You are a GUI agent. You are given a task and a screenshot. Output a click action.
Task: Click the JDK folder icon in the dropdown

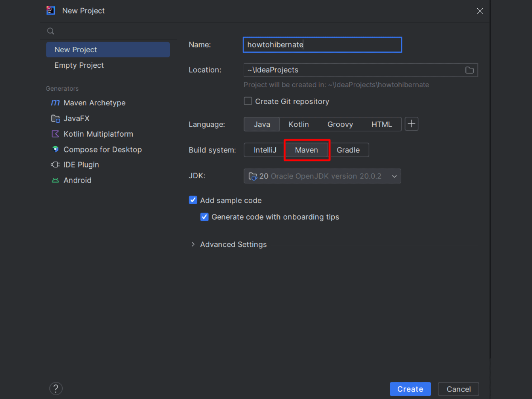(x=253, y=176)
